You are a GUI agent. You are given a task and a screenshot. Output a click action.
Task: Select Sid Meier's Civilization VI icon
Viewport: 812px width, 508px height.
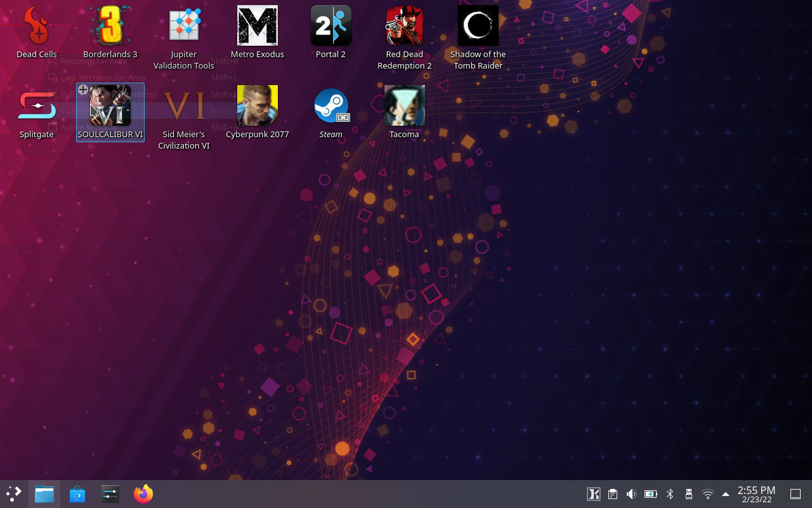[184, 106]
